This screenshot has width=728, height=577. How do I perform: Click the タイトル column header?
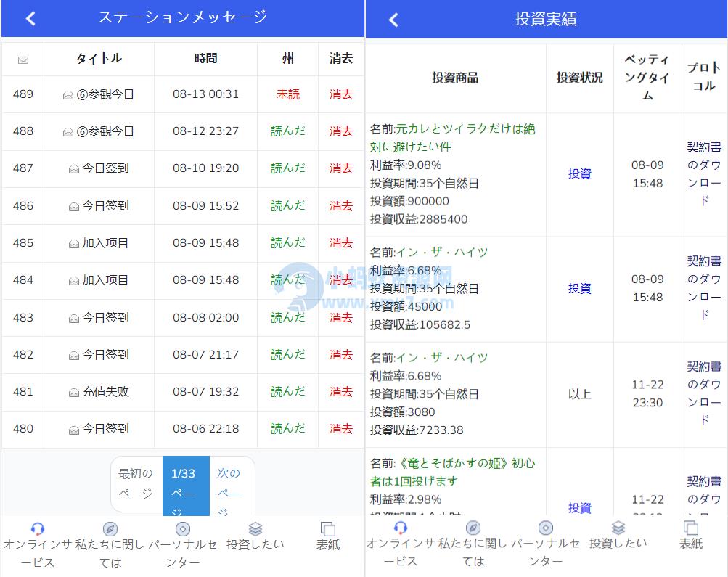click(x=99, y=59)
